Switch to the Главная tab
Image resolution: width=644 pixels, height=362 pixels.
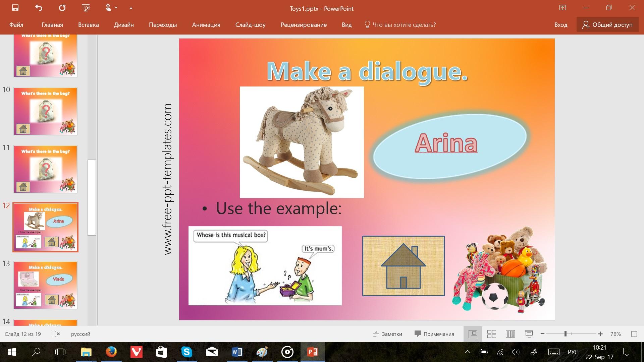(52, 25)
